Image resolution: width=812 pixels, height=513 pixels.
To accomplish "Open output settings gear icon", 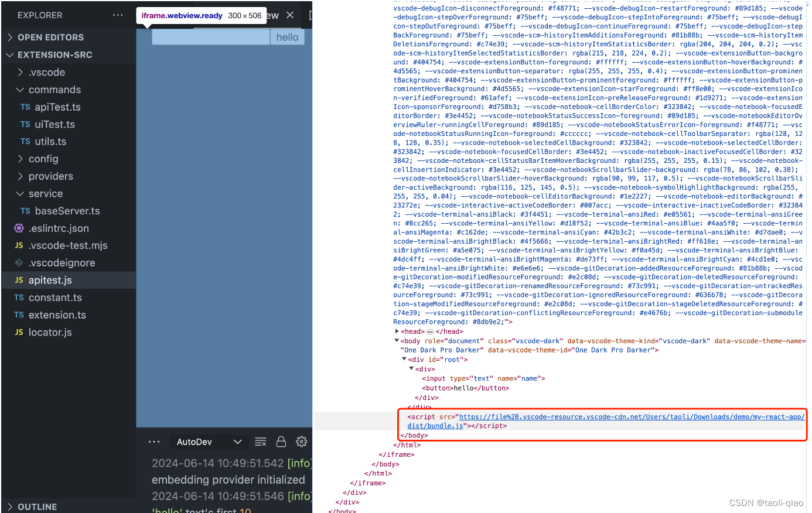I will click(302, 442).
